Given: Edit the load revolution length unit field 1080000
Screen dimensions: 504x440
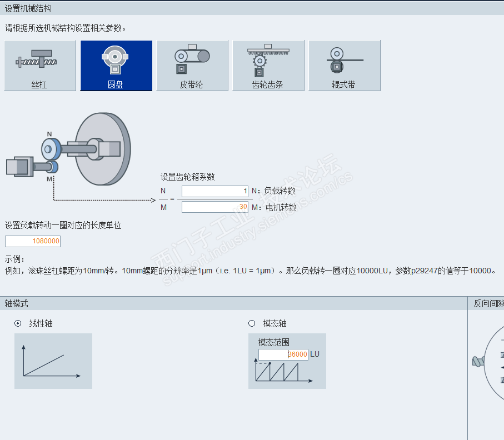Looking at the screenshot, I should click(33, 241).
